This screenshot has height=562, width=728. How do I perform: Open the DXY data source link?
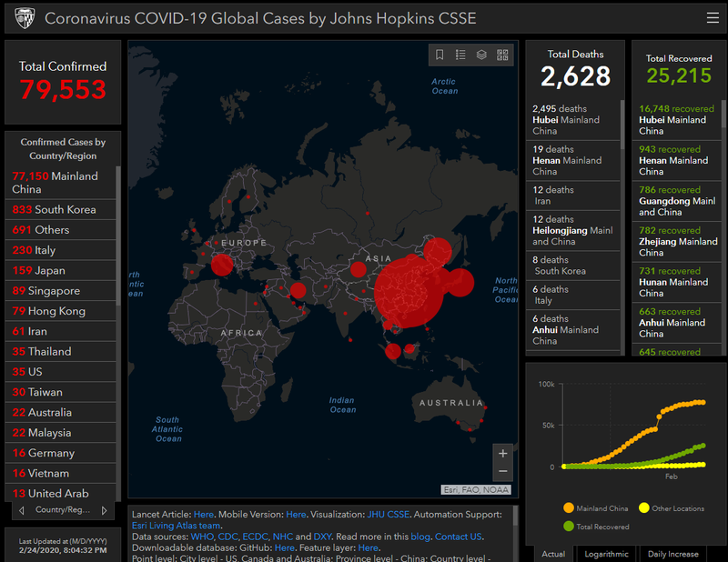(x=322, y=537)
